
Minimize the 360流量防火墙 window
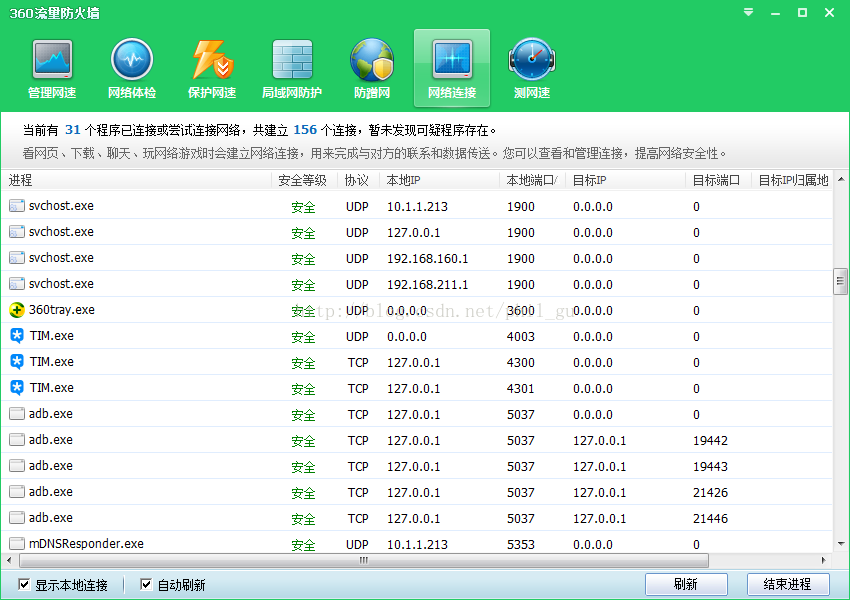point(776,12)
